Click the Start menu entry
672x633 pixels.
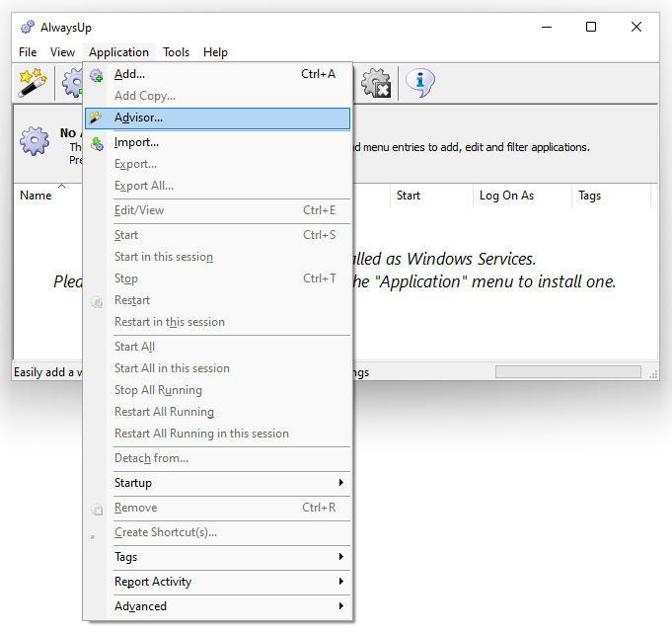pos(218,235)
